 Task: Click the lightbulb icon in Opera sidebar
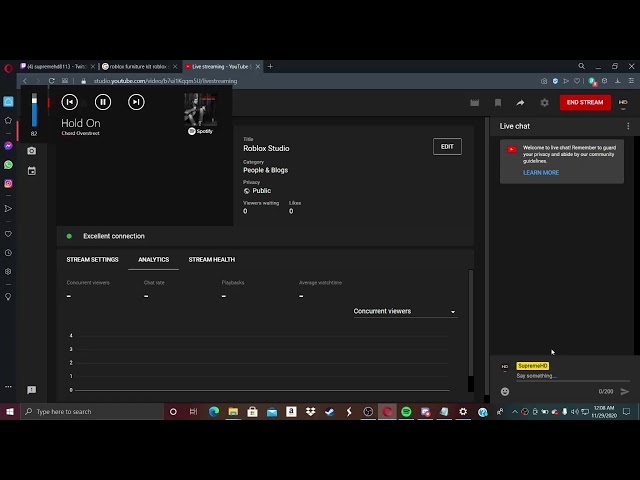pyautogui.click(x=8, y=297)
